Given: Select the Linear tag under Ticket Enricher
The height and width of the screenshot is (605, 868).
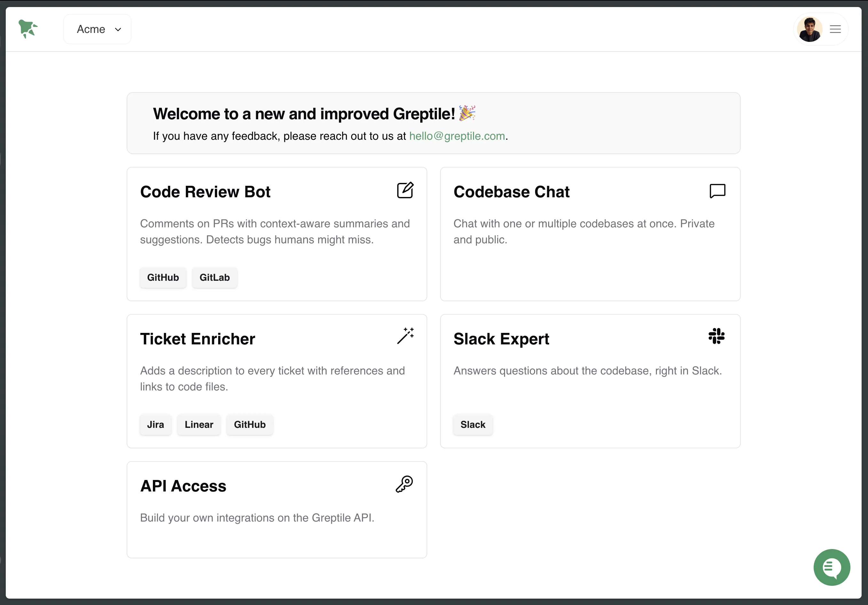Looking at the screenshot, I should (x=199, y=424).
